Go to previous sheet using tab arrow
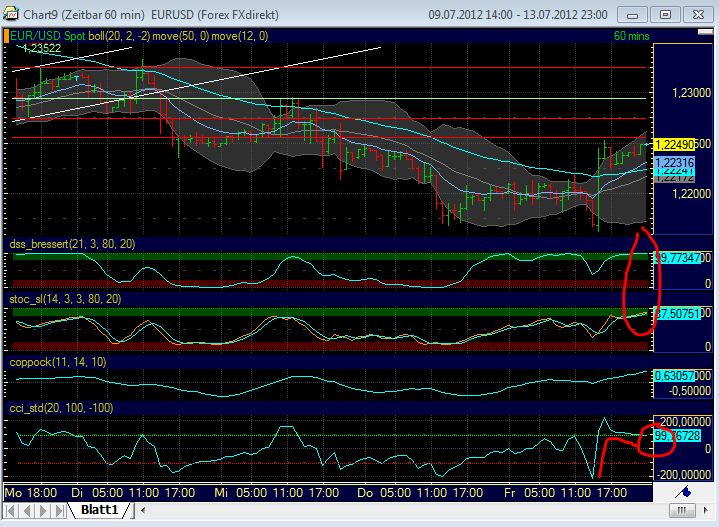This screenshot has height=527, width=719. [x=27, y=510]
